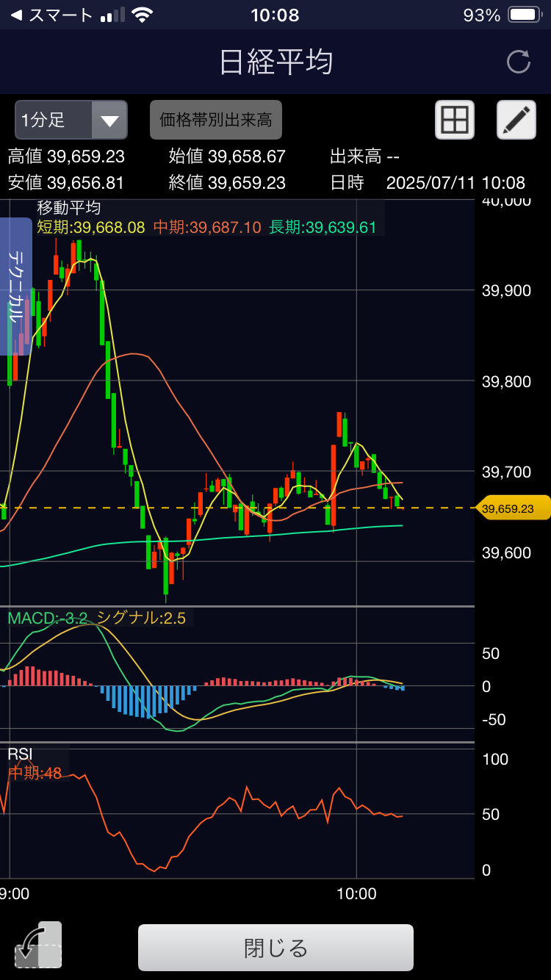Tap the 日時 2025/07/11 10:08 readout

pos(428,182)
